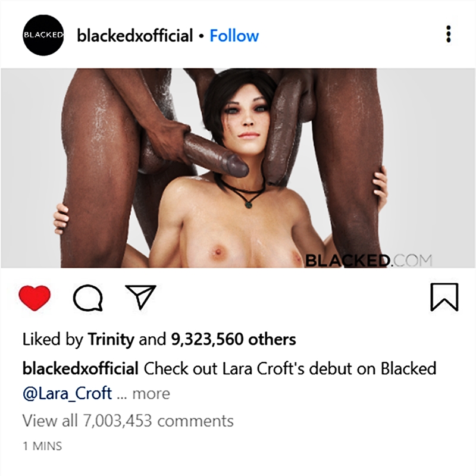
Task: Click the round black profile avatar
Action: (43, 35)
